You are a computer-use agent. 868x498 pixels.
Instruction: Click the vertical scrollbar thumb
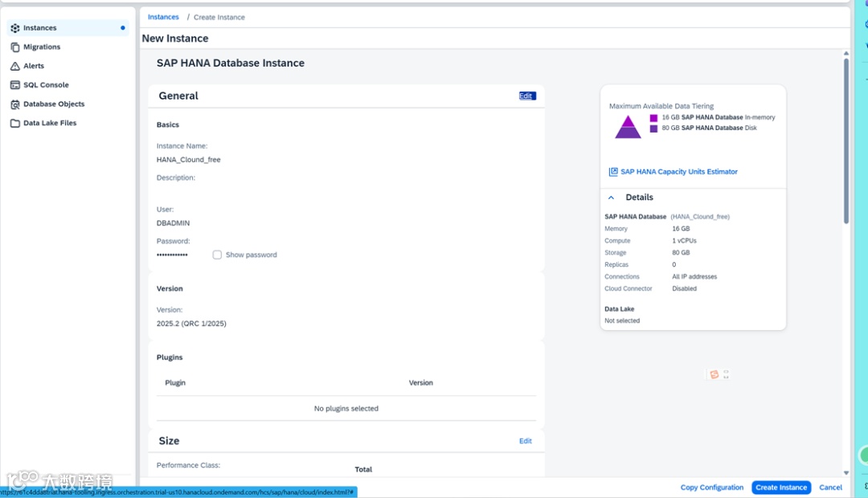pyautogui.click(x=845, y=141)
